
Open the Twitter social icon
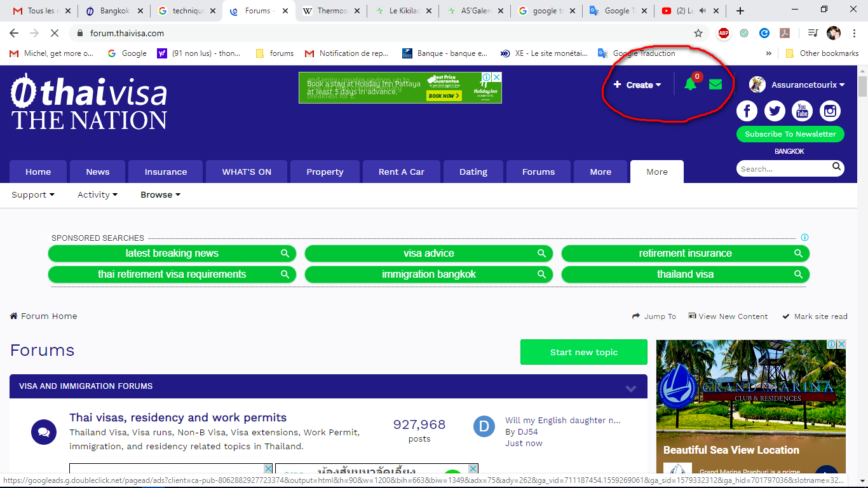[775, 111]
